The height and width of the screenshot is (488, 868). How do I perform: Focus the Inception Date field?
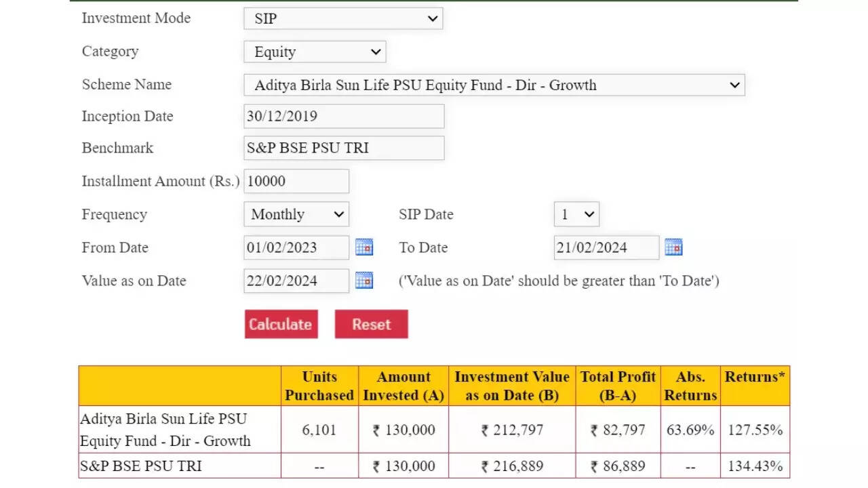pyautogui.click(x=344, y=116)
